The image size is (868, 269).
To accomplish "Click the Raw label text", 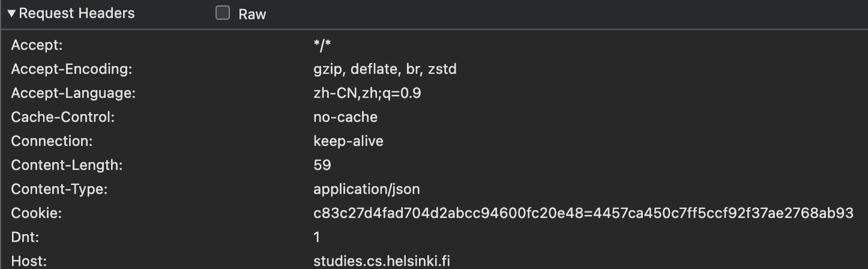I will [252, 14].
